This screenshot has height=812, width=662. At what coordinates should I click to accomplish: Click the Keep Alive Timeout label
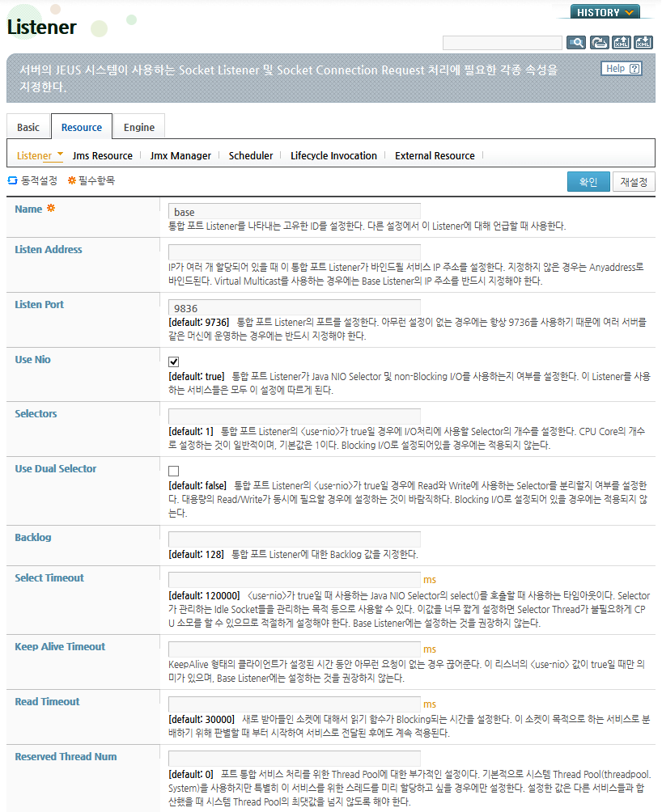point(60,647)
